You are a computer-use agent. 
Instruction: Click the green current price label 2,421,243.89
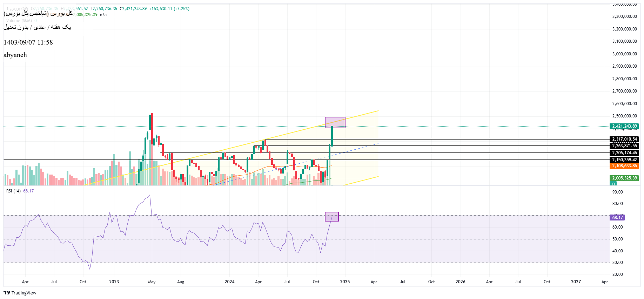coord(624,126)
